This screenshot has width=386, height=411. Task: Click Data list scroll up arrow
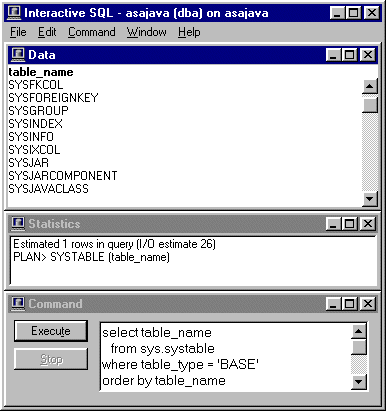(370, 87)
